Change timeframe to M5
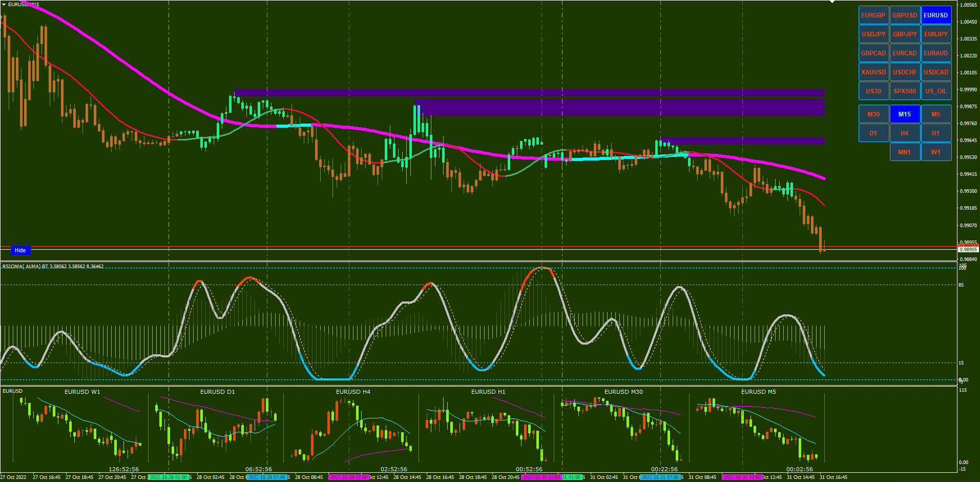Image resolution: width=980 pixels, height=482 pixels. (x=936, y=114)
